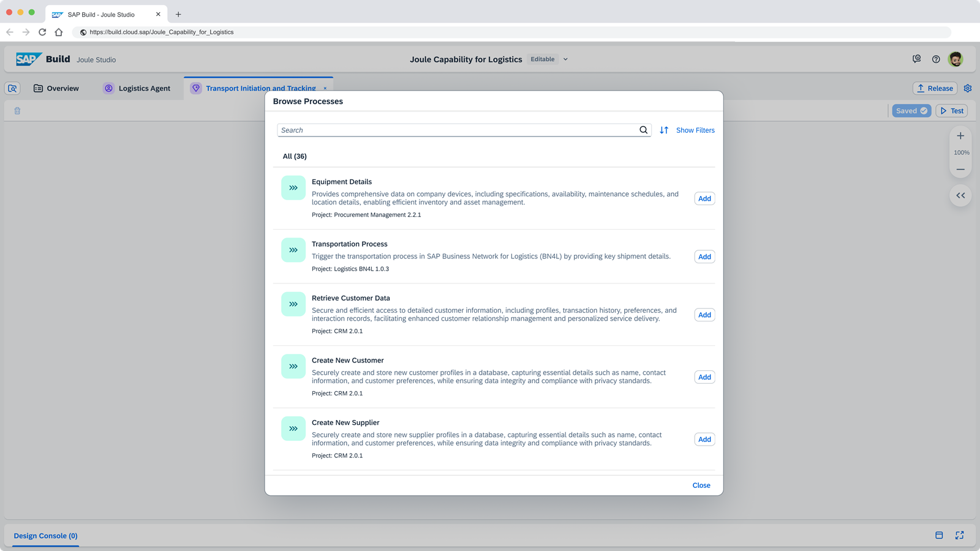This screenshot has height=551, width=980.
Task: Open the help question mark icon
Action: (x=936, y=59)
